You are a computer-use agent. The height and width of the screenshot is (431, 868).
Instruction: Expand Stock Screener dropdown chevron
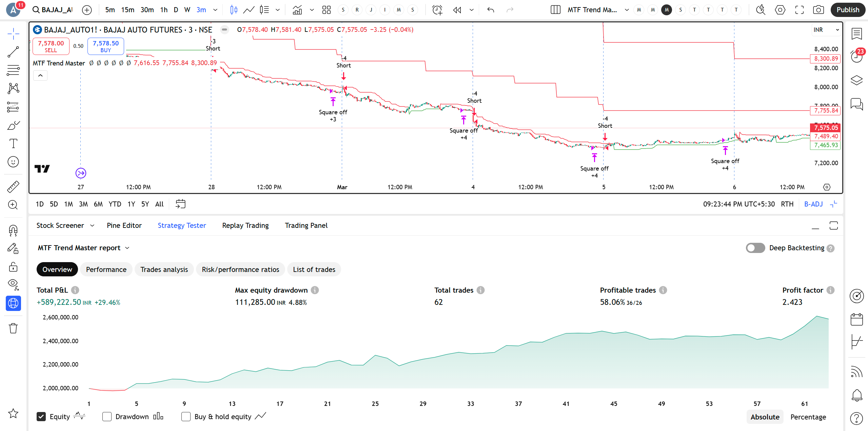[x=92, y=226]
